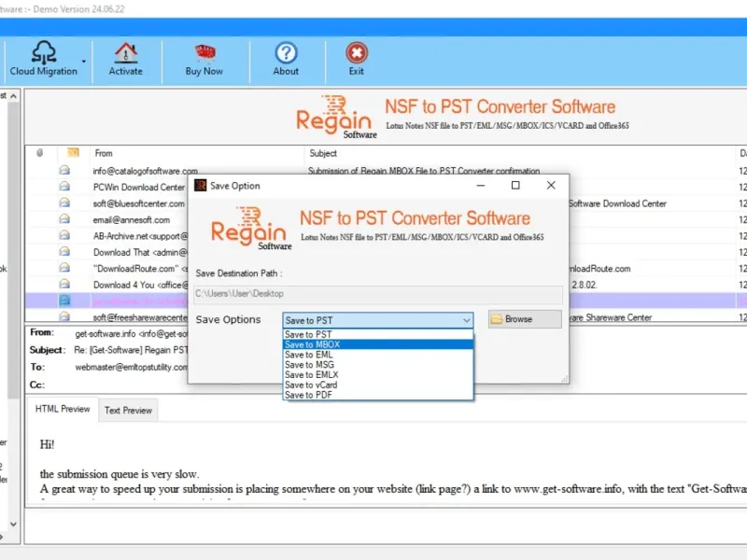Image resolution: width=747 pixels, height=560 pixels.
Task: Click the envelope column header icon
Action: click(x=73, y=152)
